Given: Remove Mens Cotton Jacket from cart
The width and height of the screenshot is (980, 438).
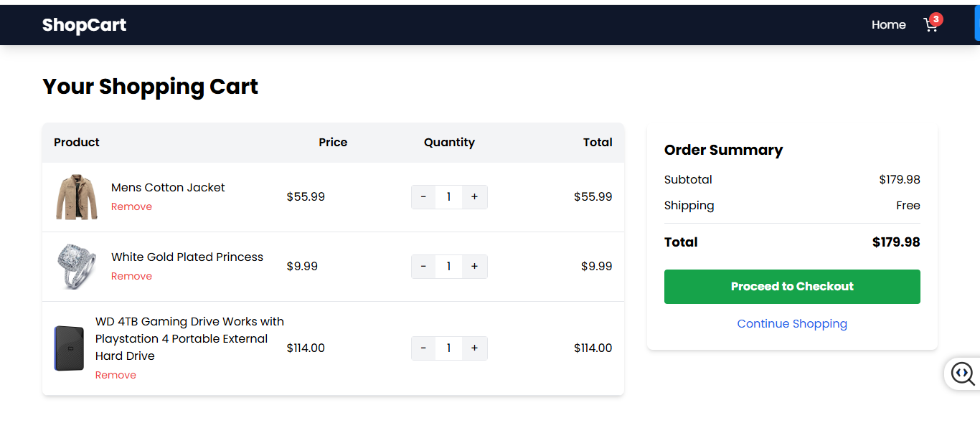Looking at the screenshot, I should pyautogui.click(x=131, y=207).
